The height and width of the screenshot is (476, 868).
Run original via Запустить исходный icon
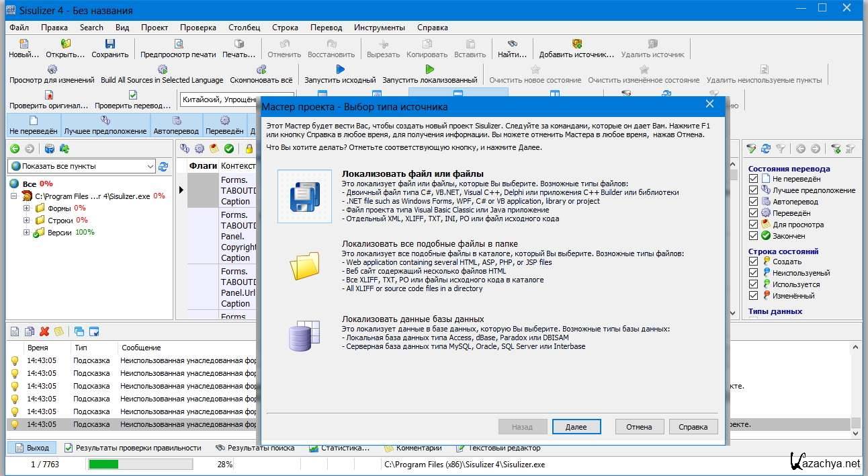(340, 69)
